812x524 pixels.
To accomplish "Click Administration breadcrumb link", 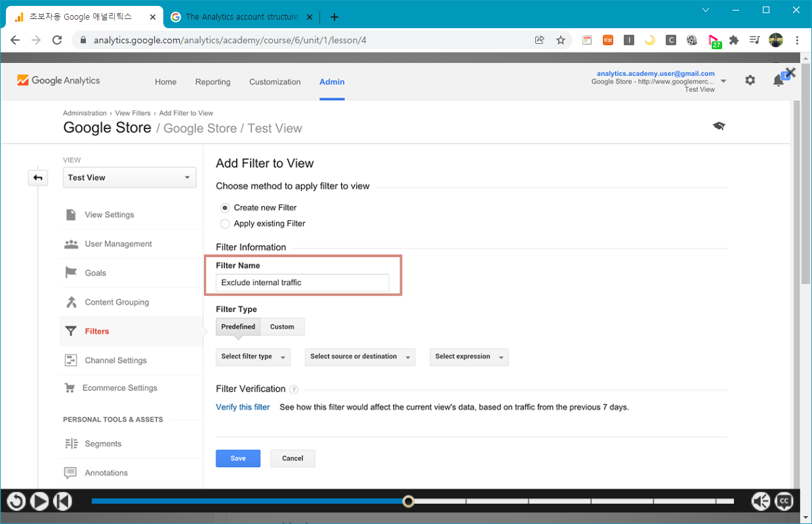I will [85, 113].
